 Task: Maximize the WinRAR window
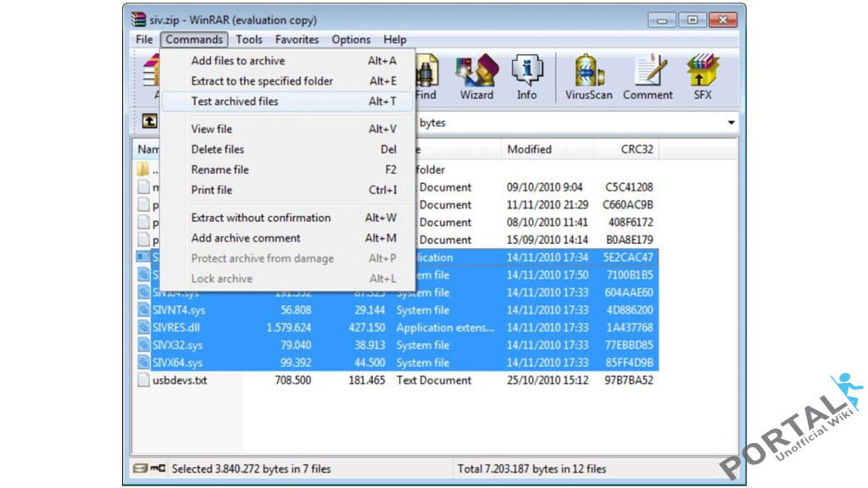tap(693, 20)
